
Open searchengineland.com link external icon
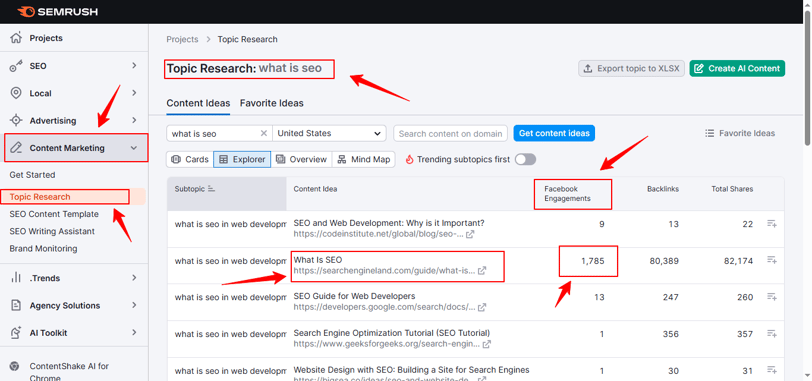pyautogui.click(x=482, y=271)
